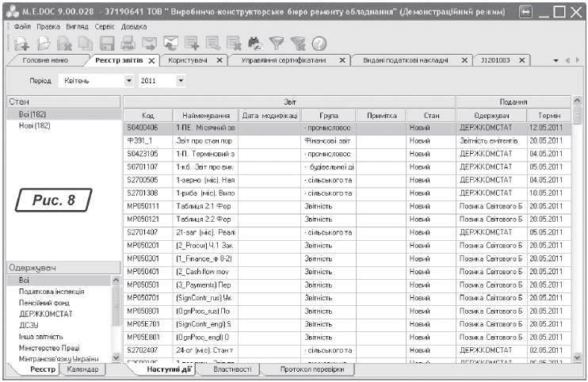Click the send by email envelope icon
This screenshot has width=588, height=382.
coord(151,44)
